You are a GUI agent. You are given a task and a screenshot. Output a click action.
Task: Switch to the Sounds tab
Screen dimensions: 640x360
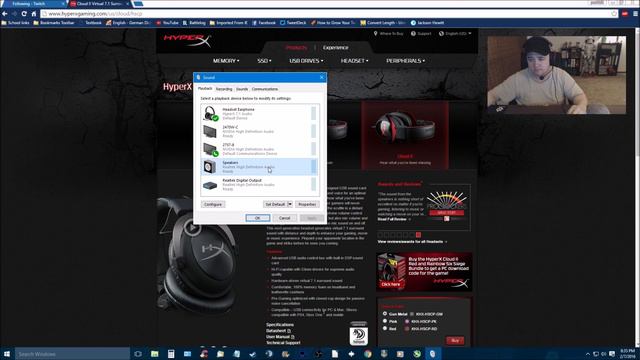(242, 89)
